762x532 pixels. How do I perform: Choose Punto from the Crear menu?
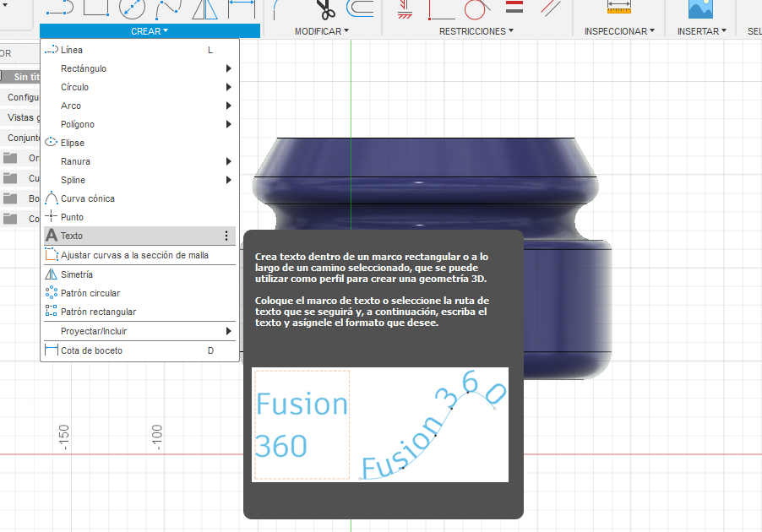coord(140,217)
